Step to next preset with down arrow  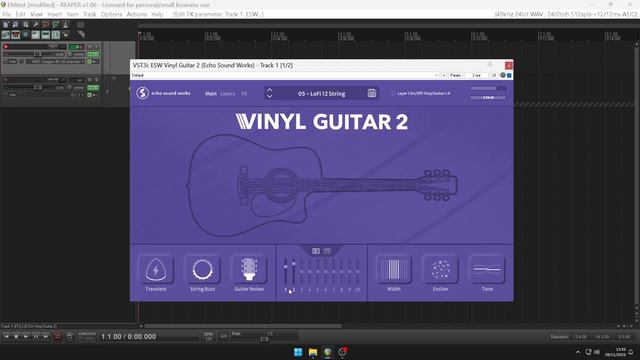tap(269, 96)
